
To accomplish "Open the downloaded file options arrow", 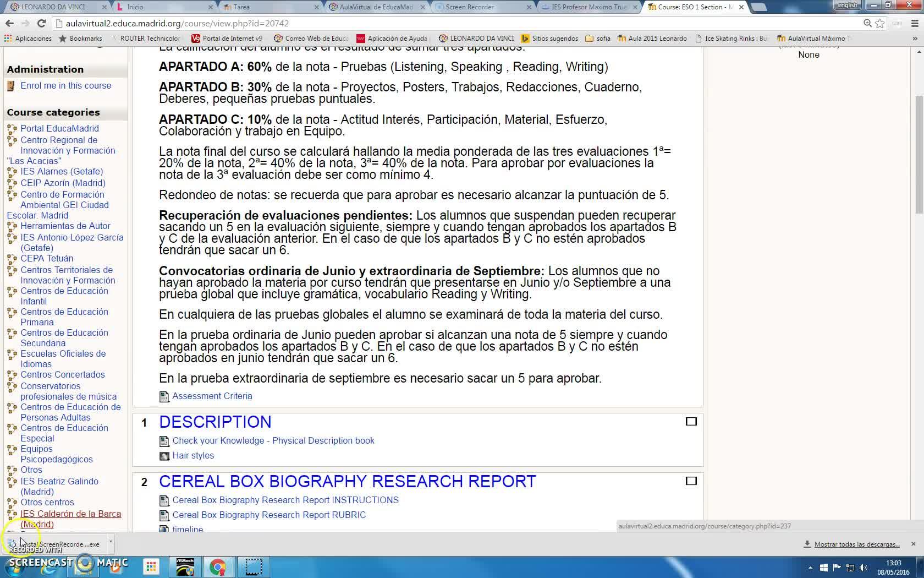I will (x=111, y=542).
